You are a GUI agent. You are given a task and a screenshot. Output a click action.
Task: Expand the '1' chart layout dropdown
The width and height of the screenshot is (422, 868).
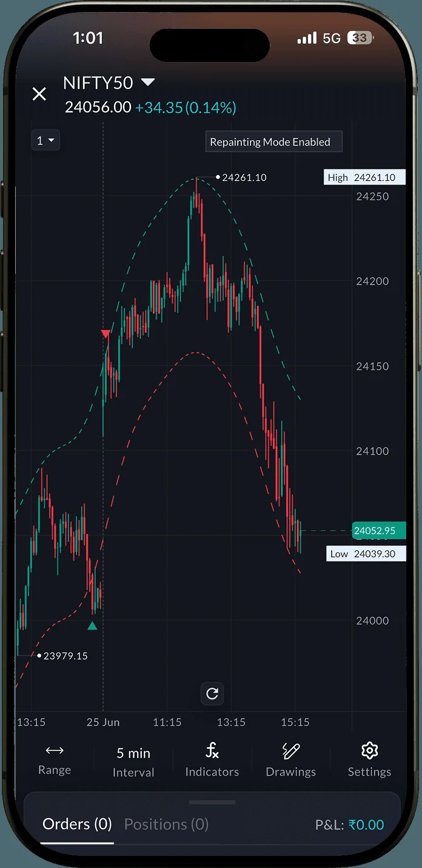(x=45, y=141)
